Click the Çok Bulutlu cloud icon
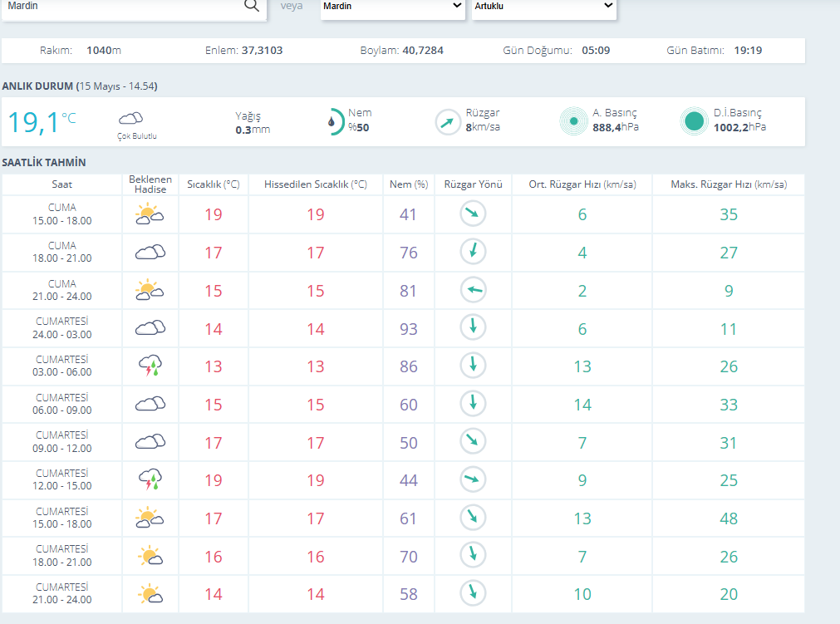The height and width of the screenshot is (624, 840). pos(130,118)
